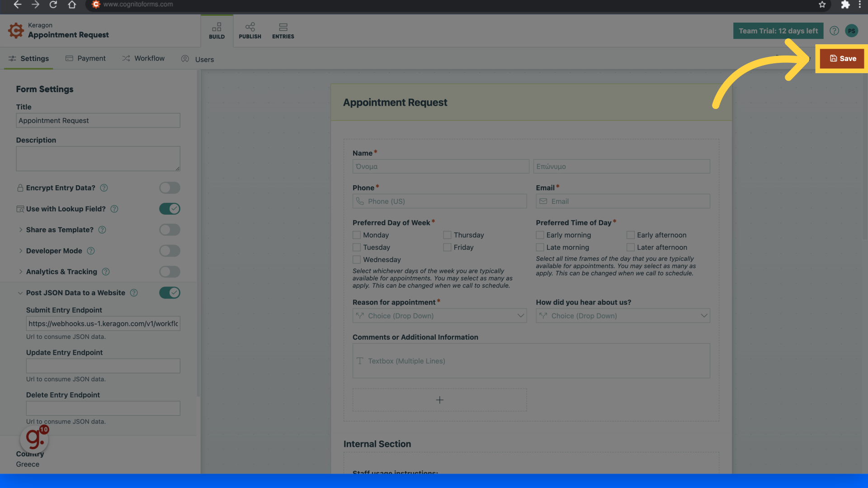The height and width of the screenshot is (488, 868).
Task: Click the Save button
Action: pyautogui.click(x=841, y=58)
